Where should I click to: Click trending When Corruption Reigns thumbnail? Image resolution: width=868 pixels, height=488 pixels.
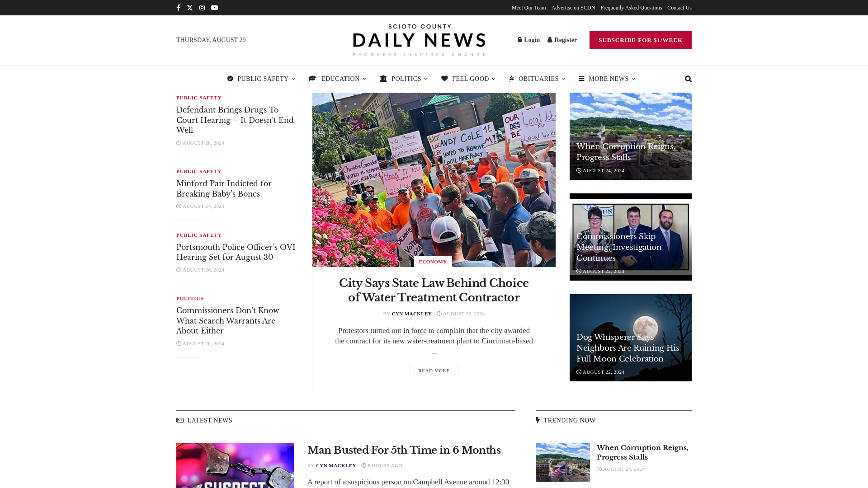(563, 462)
